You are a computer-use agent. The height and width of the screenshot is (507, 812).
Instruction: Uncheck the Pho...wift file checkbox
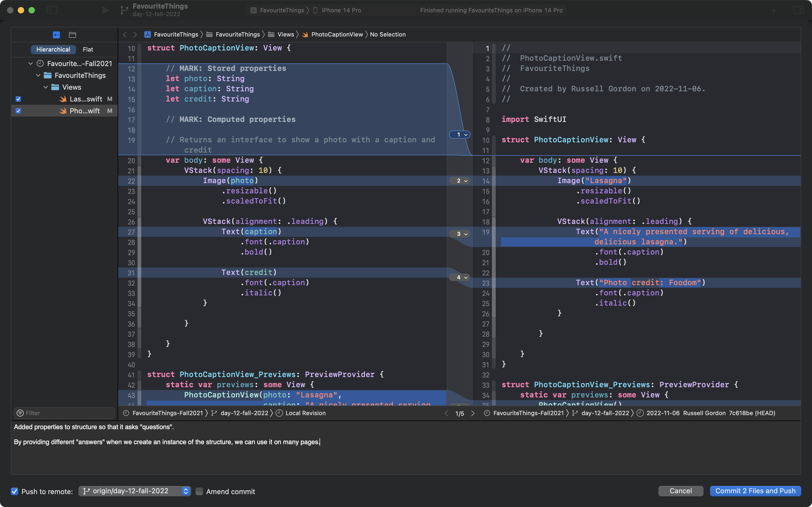[x=19, y=111]
